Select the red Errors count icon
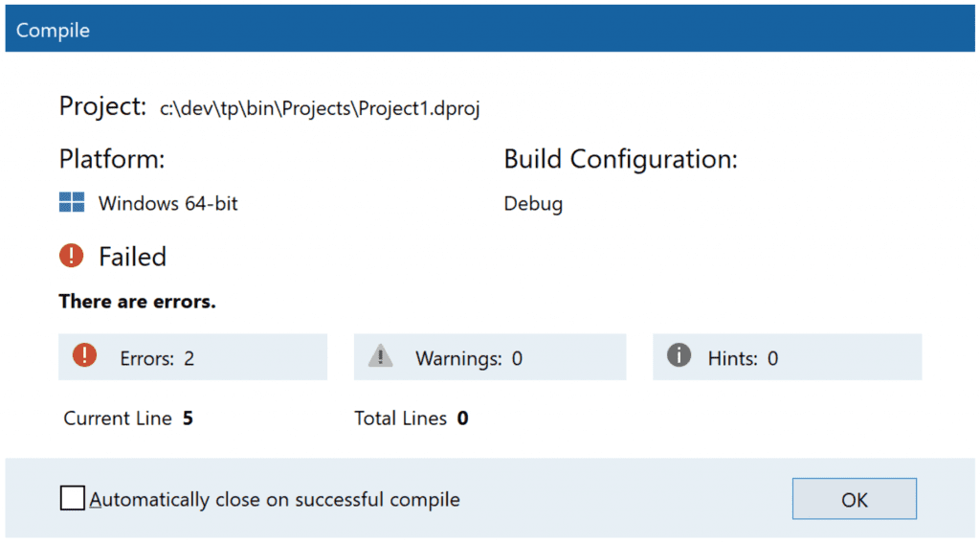 click(x=84, y=355)
